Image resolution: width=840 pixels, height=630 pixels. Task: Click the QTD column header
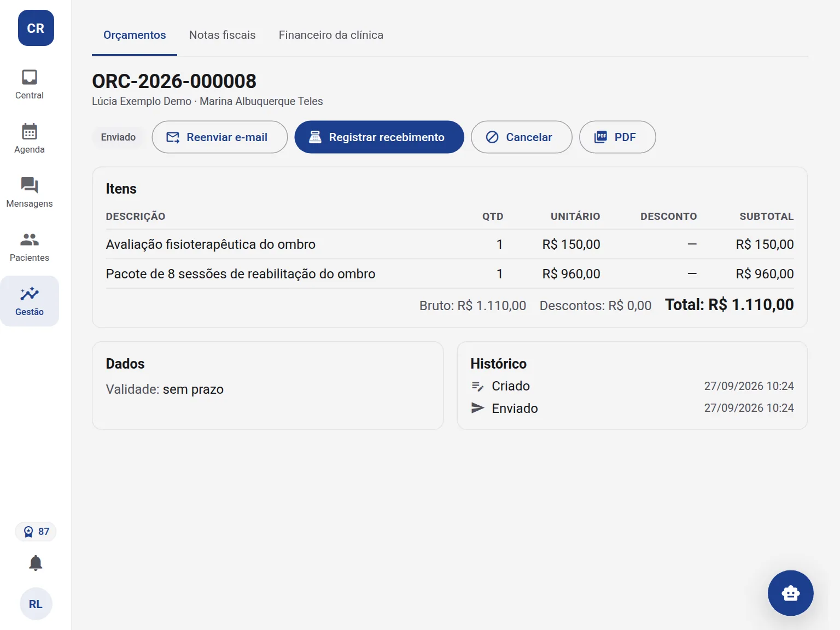pyautogui.click(x=493, y=217)
